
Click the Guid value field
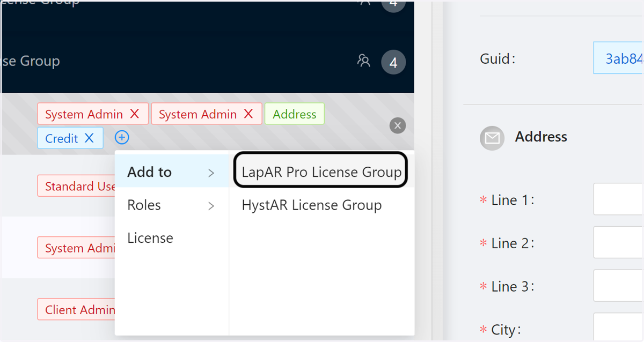pyautogui.click(x=618, y=58)
